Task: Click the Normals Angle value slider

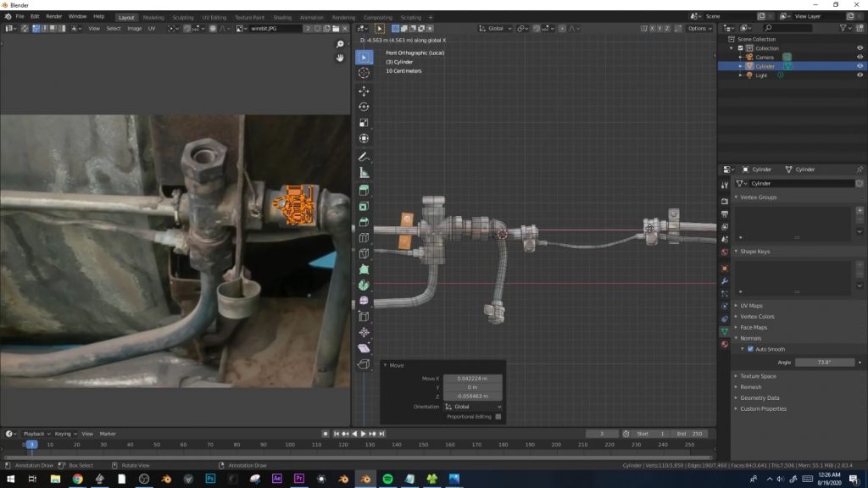Action: click(x=825, y=363)
